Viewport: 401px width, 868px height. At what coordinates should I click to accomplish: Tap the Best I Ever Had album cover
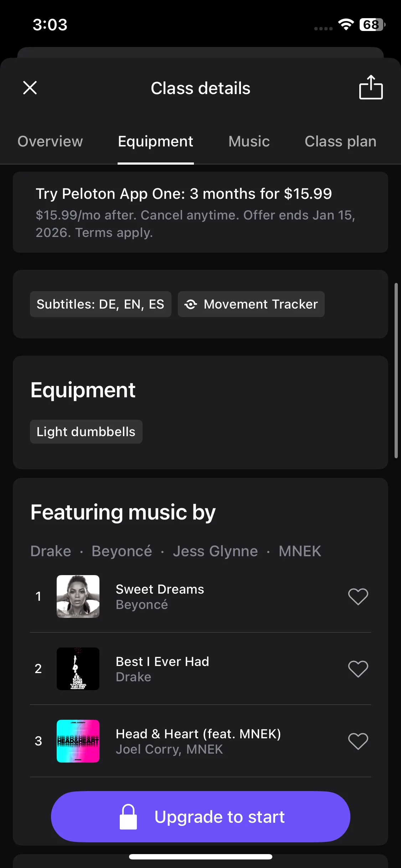point(78,669)
